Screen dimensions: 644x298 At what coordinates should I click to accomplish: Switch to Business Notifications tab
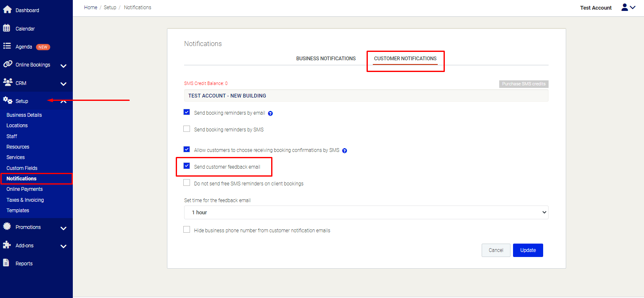(x=326, y=59)
